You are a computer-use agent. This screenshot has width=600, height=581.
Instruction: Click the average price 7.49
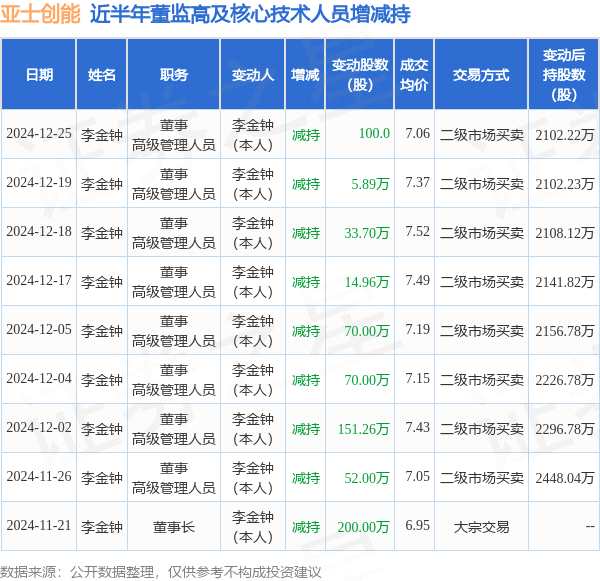417,281
